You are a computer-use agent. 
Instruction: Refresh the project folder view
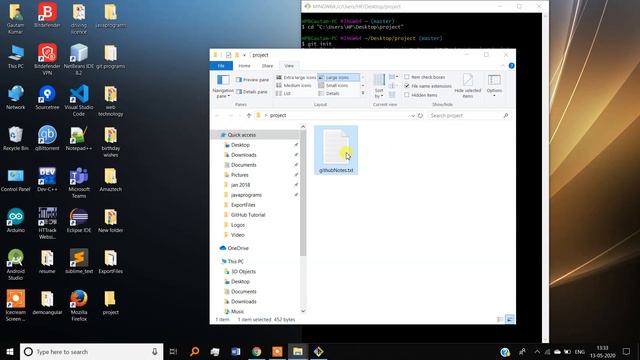[x=420, y=116]
